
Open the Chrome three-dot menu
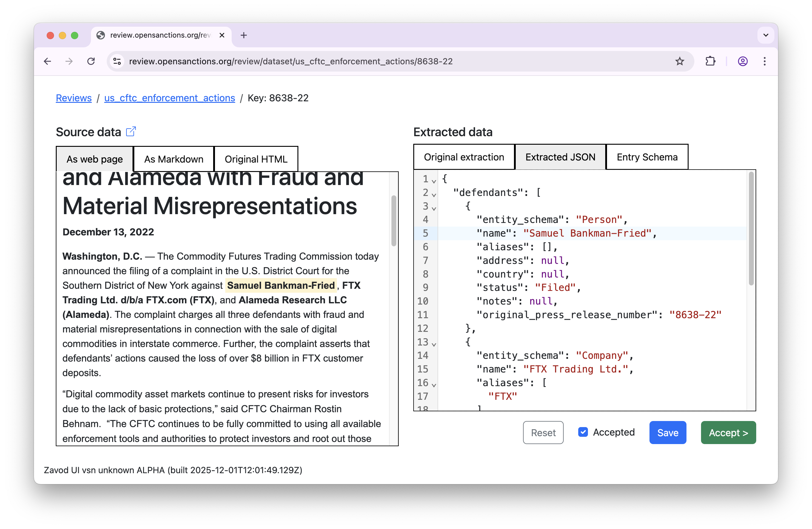(765, 62)
